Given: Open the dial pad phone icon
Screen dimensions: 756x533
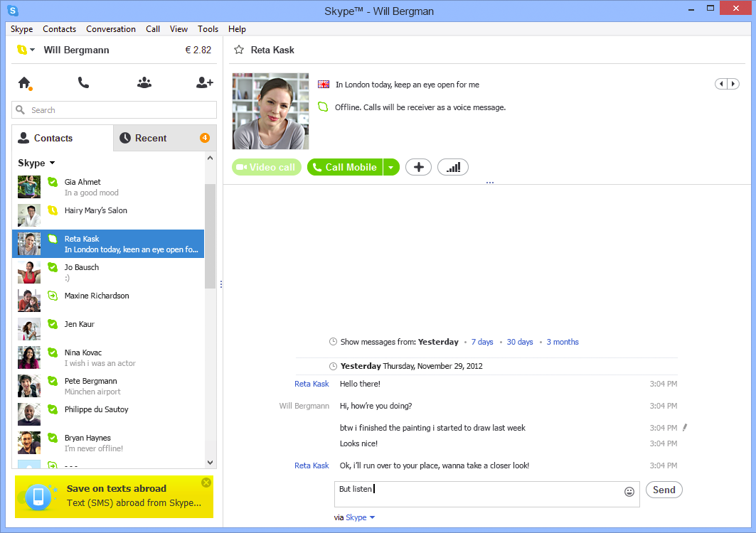Looking at the screenshot, I should click(x=83, y=83).
